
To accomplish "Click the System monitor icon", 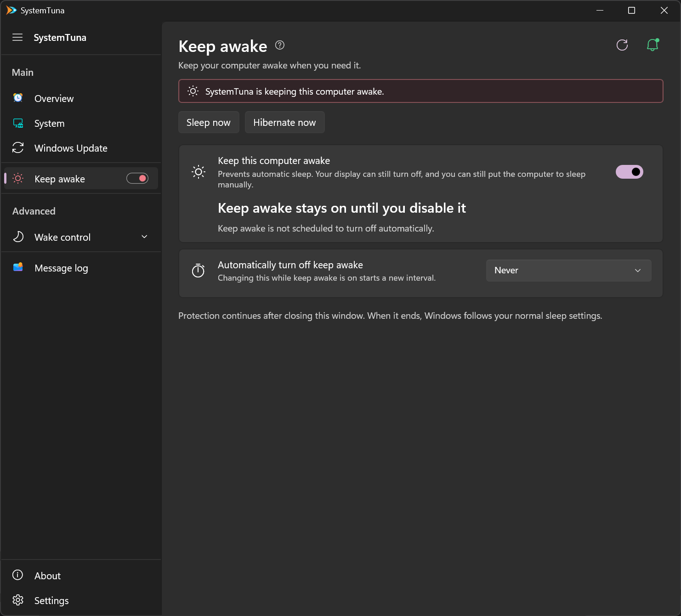I will point(18,123).
